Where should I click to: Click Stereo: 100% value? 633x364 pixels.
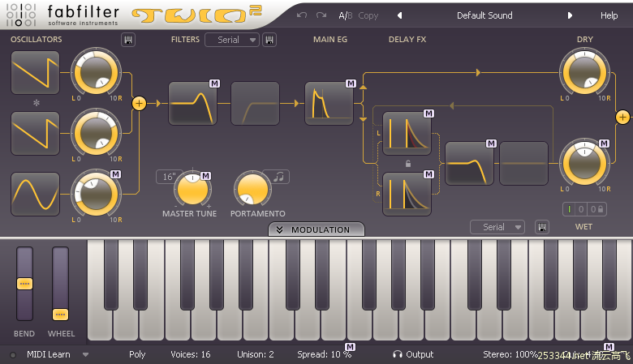510,354
